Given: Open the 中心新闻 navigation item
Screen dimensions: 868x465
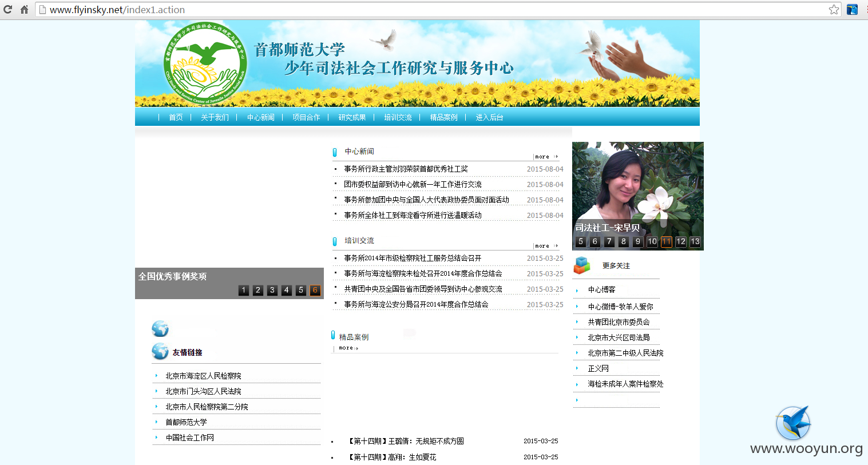Looking at the screenshot, I should [x=261, y=117].
